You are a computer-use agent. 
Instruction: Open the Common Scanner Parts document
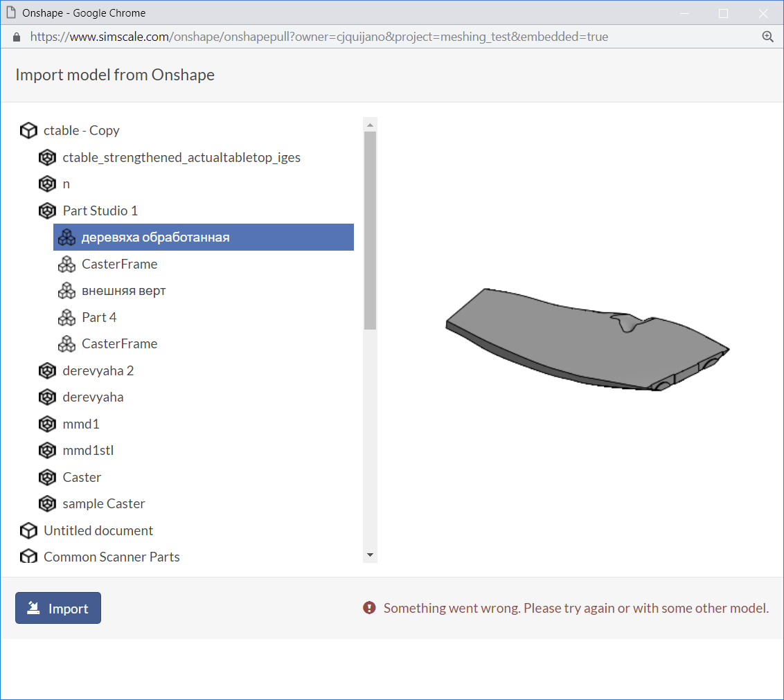(112, 557)
